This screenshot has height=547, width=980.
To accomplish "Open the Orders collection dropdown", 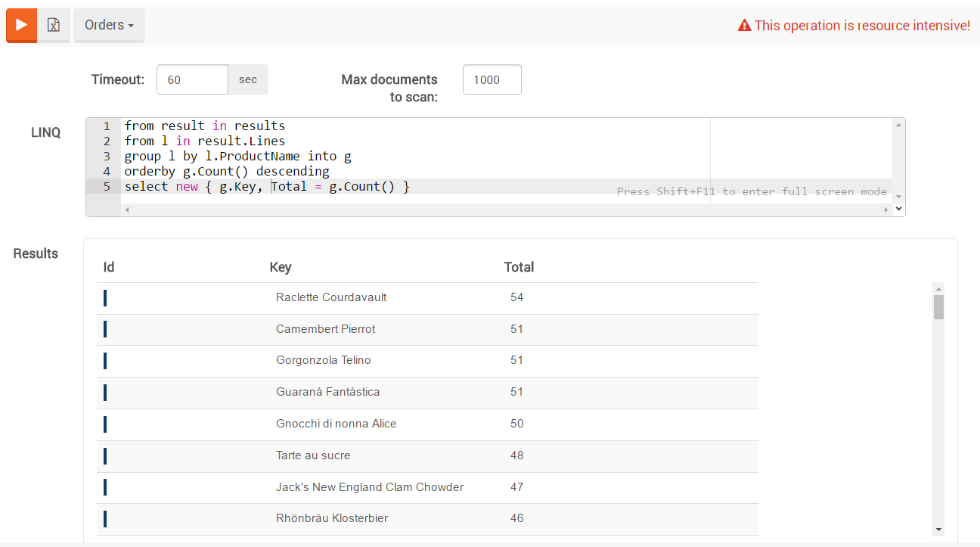I will coord(109,25).
